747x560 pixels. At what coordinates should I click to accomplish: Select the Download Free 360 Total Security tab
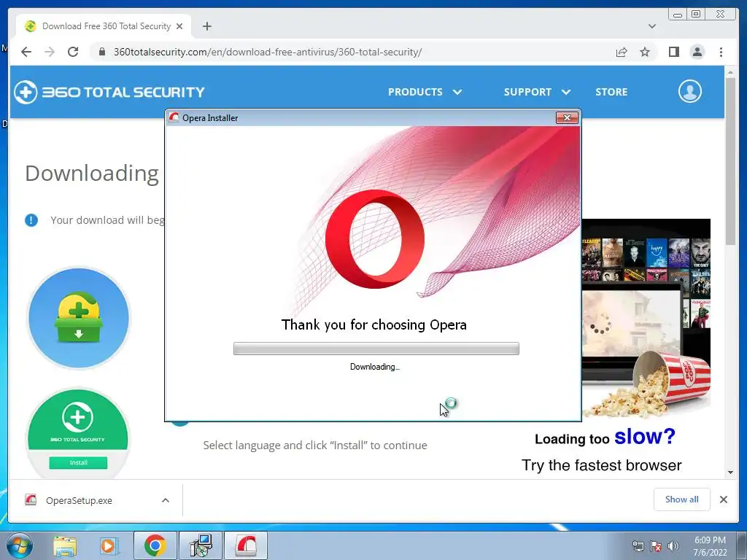tap(103, 26)
